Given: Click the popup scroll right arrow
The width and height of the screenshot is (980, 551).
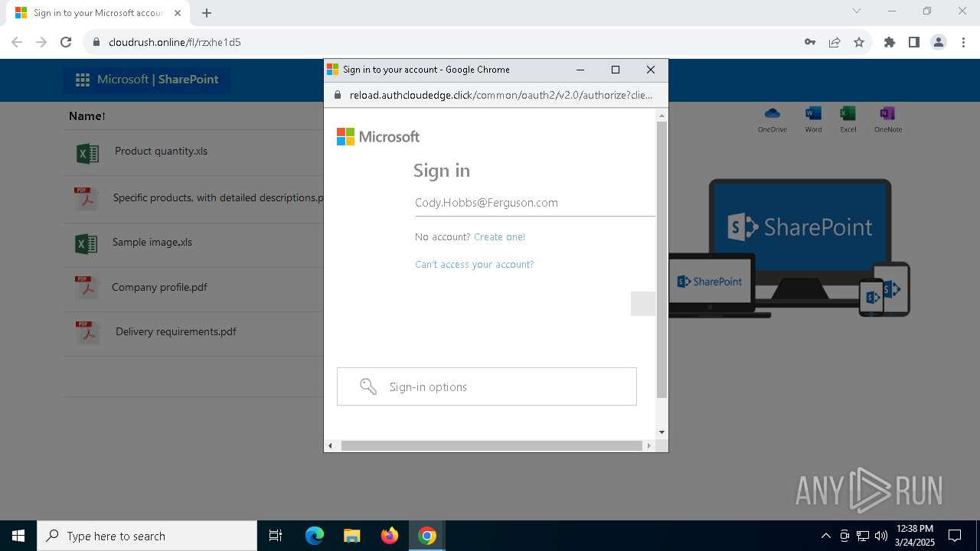Looking at the screenshot, I should 649,445.
